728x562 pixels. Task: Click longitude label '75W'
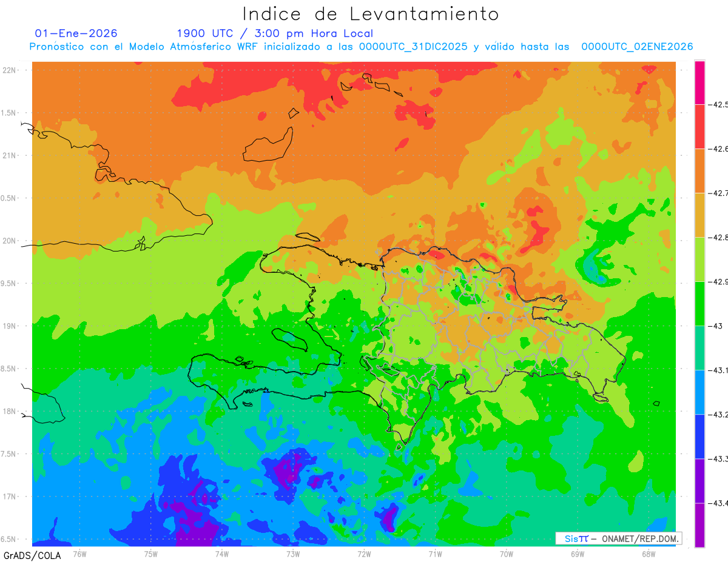click(x=151, y=553)
